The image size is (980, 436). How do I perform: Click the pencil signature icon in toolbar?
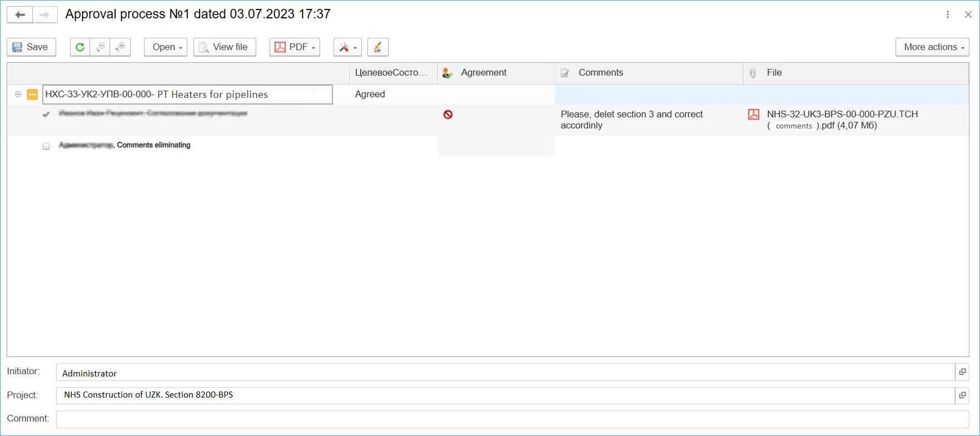[x=377, y=47]
